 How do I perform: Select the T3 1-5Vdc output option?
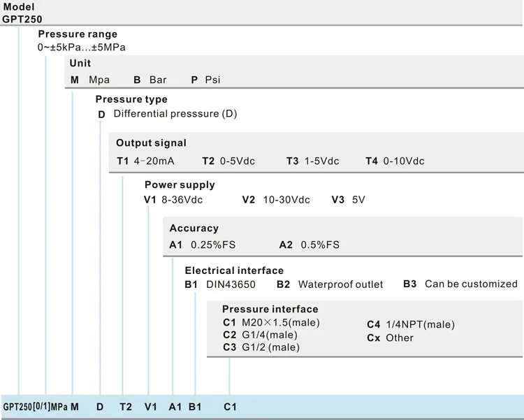click(312, 161)
